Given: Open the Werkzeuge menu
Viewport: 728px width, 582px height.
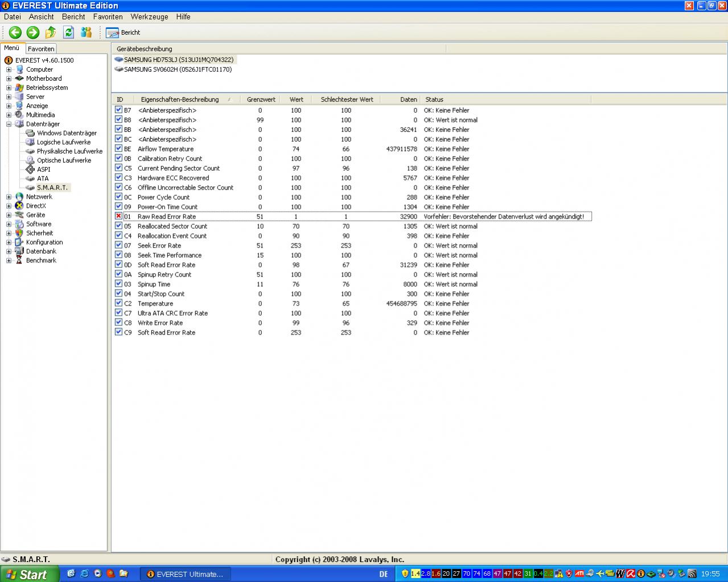Looking at the screenshot, I should (x=149, y=17).
